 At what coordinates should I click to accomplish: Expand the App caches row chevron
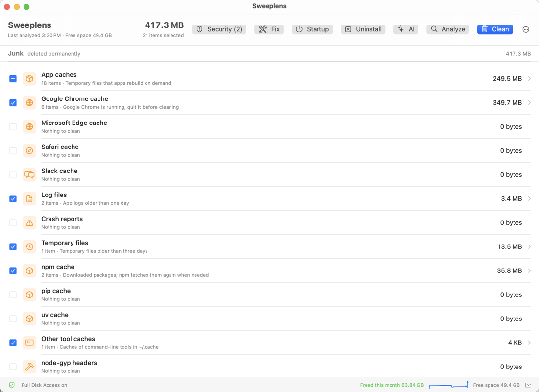[x=529, y=79]
